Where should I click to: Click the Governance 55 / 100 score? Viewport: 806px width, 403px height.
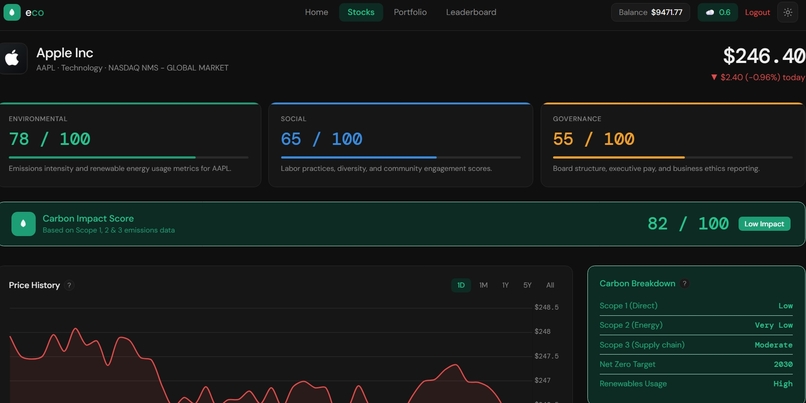click(x=593, y=139)
